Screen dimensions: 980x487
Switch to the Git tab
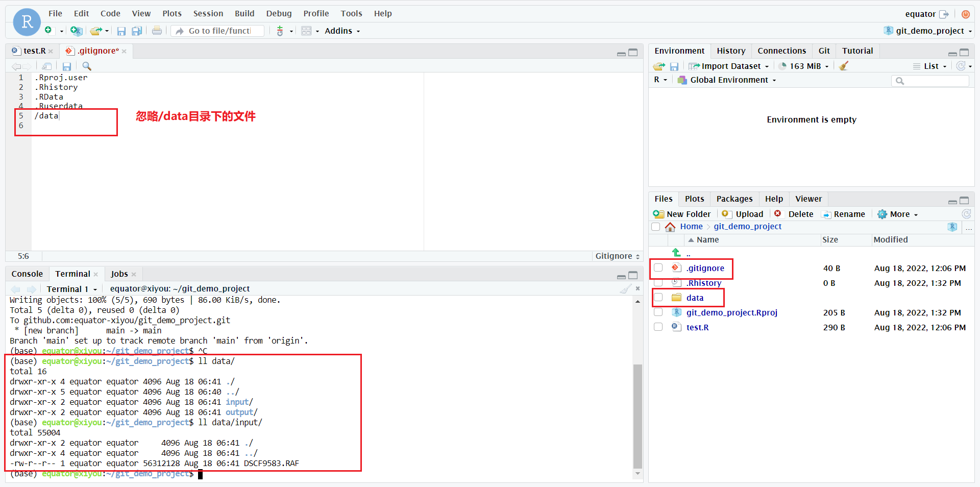(x=824, y=51)
